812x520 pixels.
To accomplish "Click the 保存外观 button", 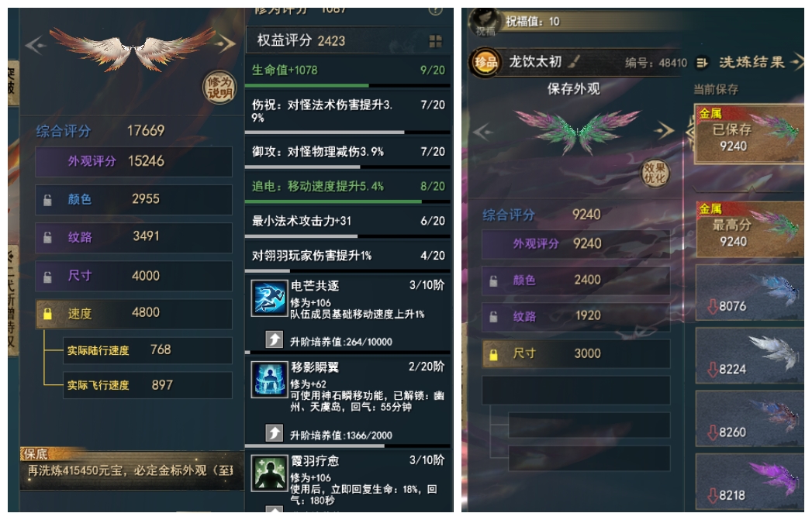I will 574,90.
